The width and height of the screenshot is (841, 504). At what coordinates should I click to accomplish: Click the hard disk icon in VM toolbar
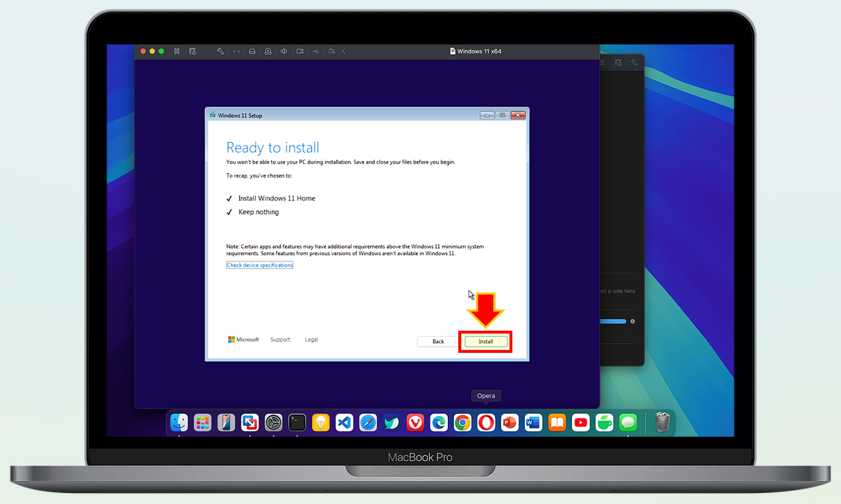pyautogui.click(x=252, y=51)
